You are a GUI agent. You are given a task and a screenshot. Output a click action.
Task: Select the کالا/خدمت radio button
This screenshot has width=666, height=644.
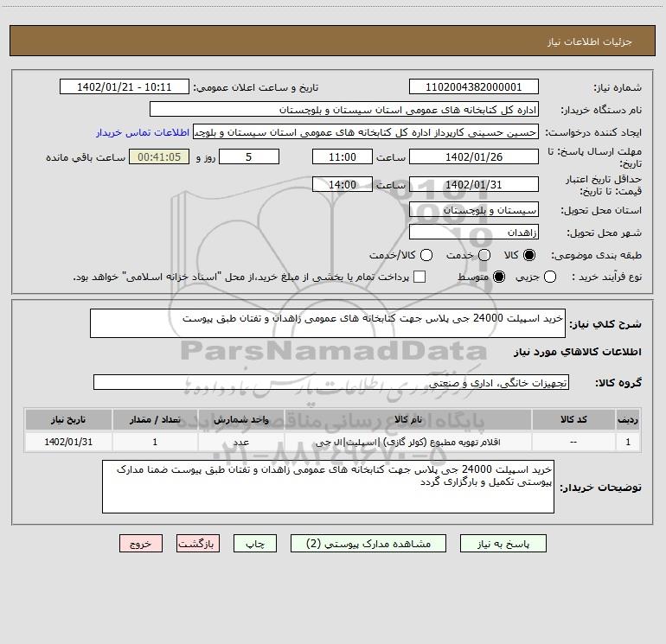click(x=426, y=255)
